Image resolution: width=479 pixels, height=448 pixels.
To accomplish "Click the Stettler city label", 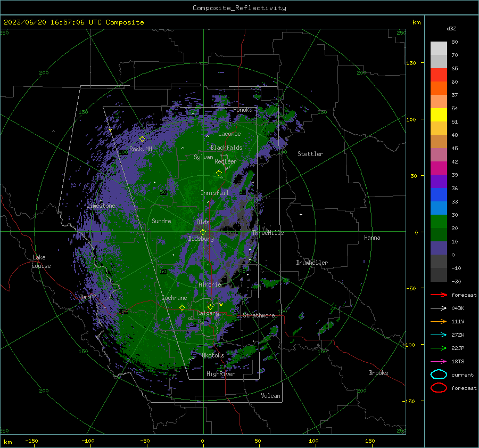I will point(310,154).
